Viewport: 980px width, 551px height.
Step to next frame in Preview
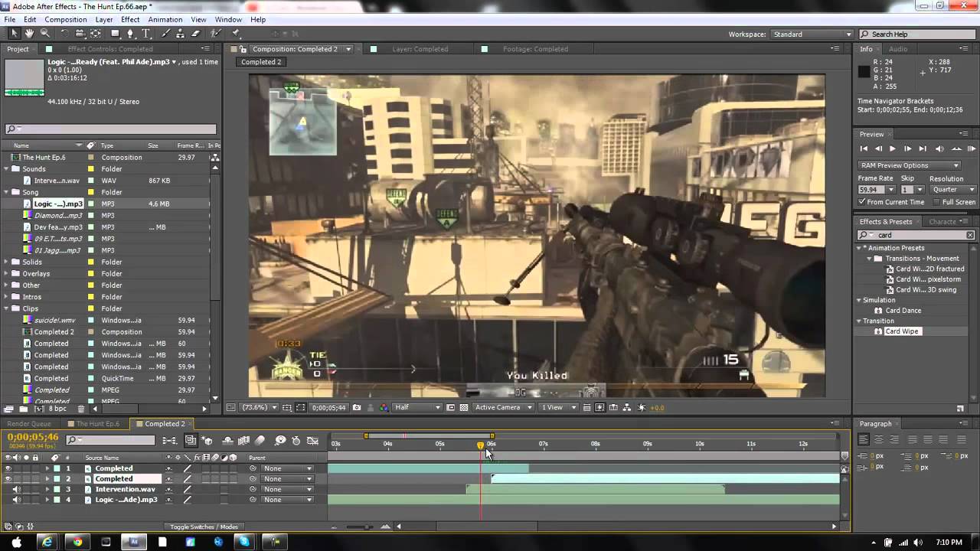pos(907,148)
